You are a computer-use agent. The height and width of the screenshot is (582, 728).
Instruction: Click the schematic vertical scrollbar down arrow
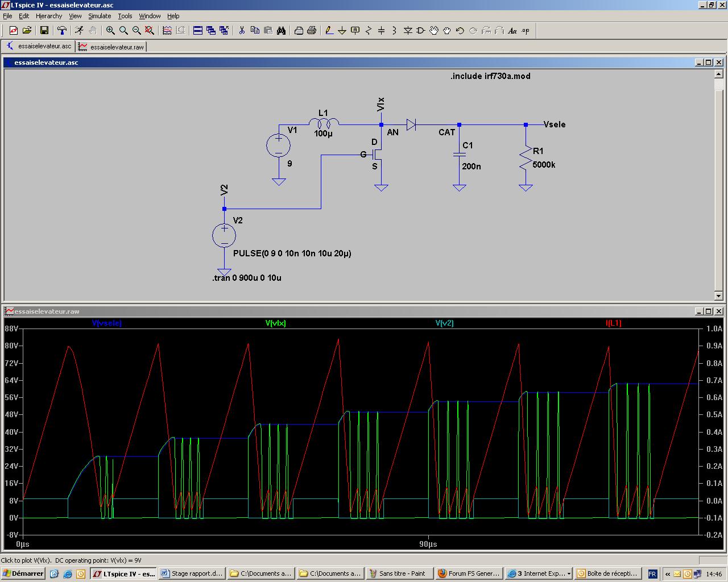coord(718,296)
